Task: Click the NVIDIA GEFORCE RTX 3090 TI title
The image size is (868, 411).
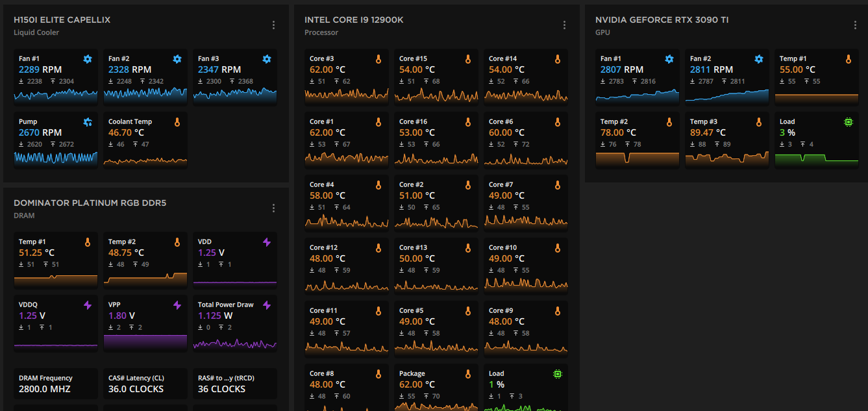Action: point(662,20)
